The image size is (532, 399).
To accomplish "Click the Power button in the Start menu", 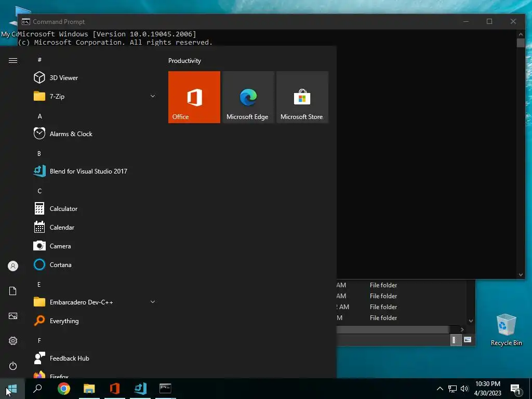I will (x=13, y=366).
